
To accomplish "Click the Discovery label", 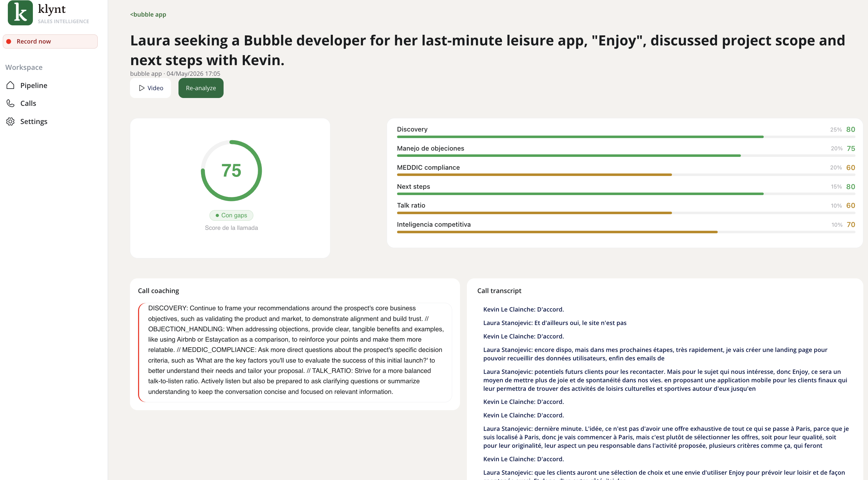I will (x=412, y=129).
